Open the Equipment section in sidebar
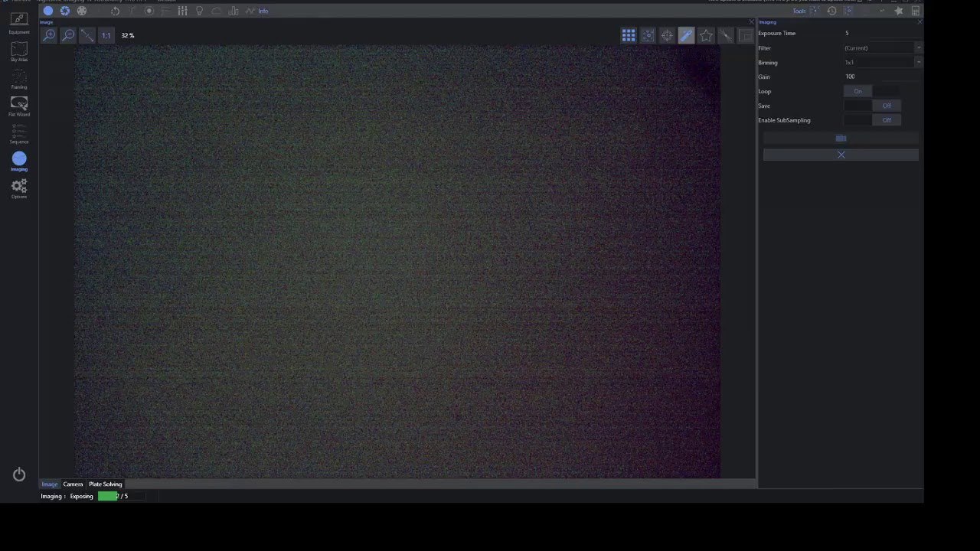Screen dimensions: 980x551 coord(19,23)
